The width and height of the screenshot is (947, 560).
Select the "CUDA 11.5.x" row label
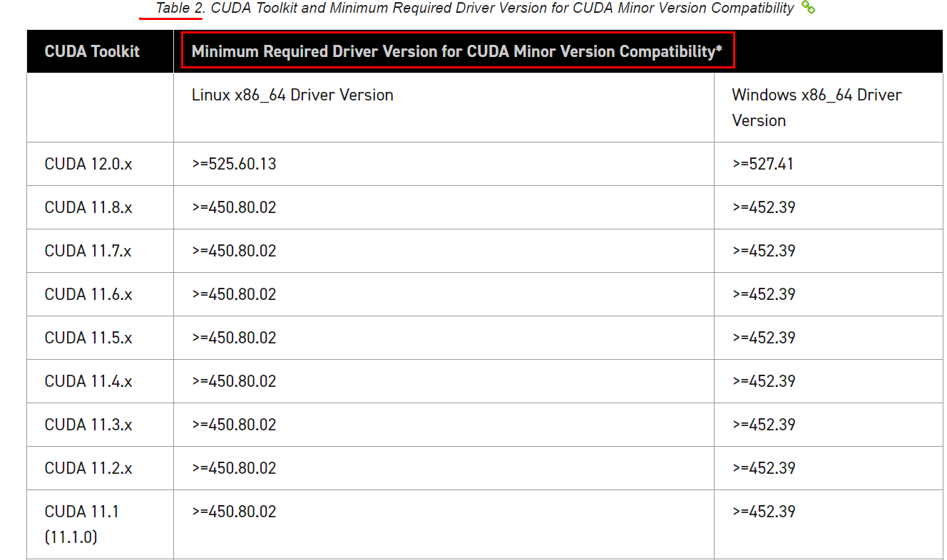point(88,338)
